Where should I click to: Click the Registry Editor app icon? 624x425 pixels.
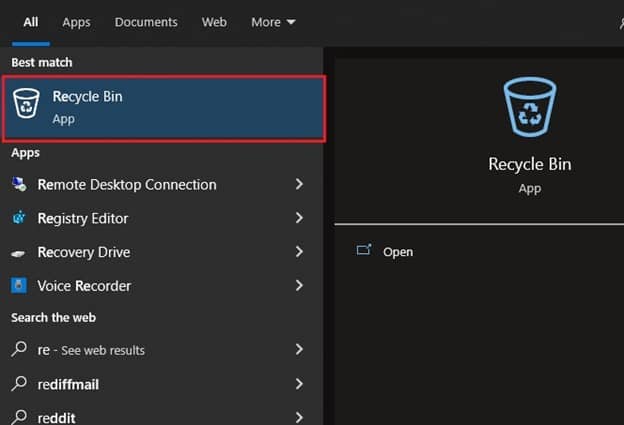[19, 218]
